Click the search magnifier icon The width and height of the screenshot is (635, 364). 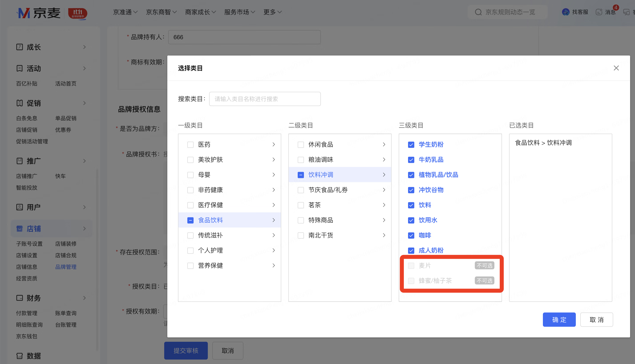pos(478,12)
